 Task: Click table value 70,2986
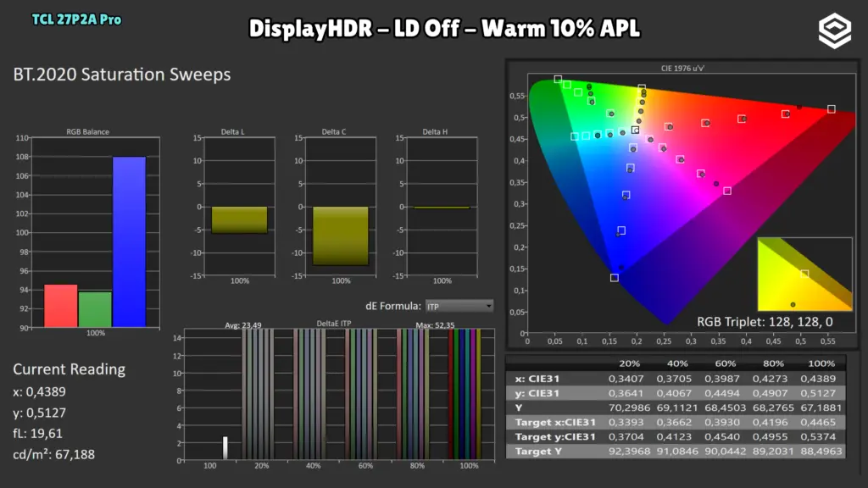click(x=630, y=408)
